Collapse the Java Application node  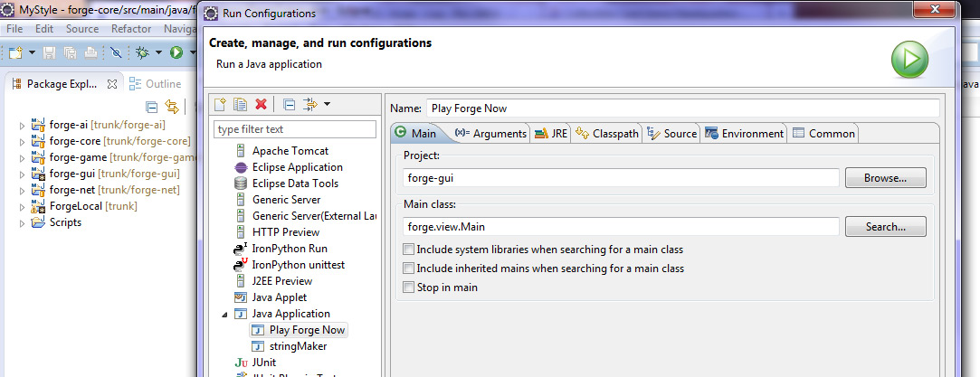click(224, 314)
